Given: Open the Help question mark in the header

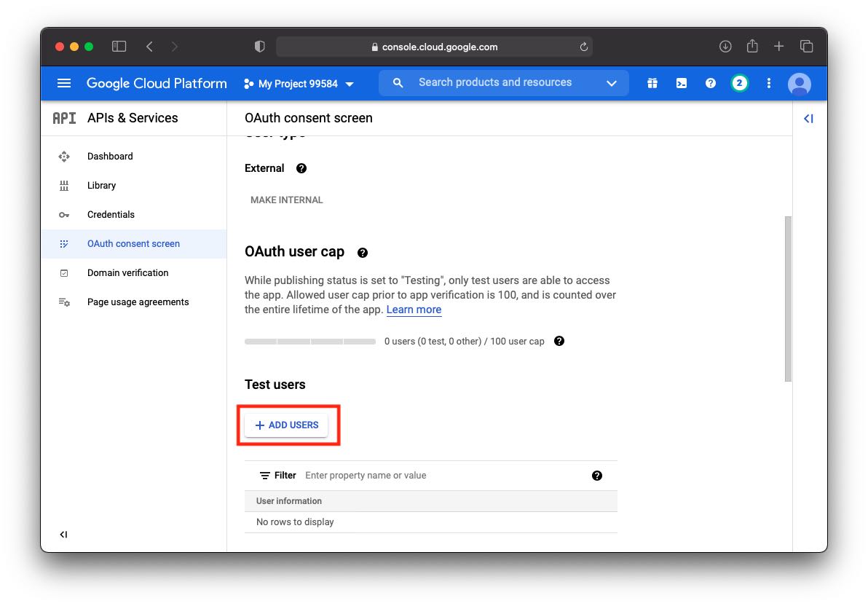Looking at the screenshot, I should (x=710, y=83).
